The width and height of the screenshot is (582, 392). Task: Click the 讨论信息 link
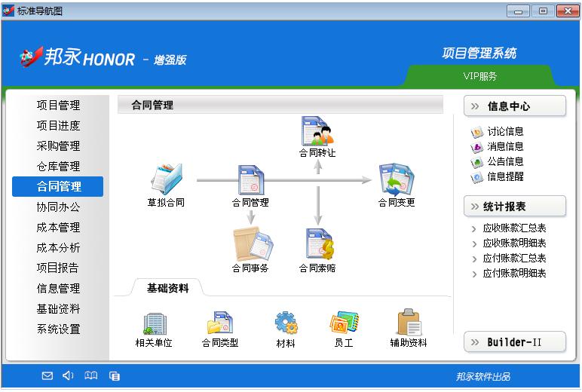pyautogui.click(x=505, y=132)
